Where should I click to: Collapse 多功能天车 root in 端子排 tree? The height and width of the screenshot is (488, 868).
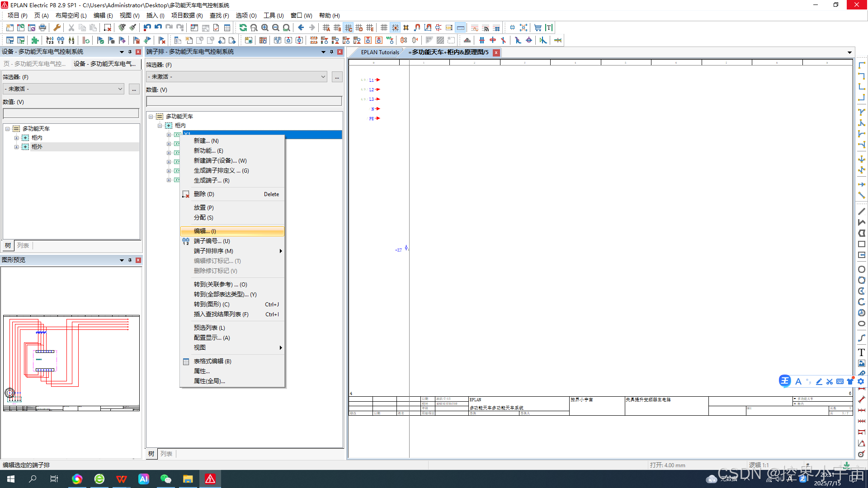pos(151,117)
